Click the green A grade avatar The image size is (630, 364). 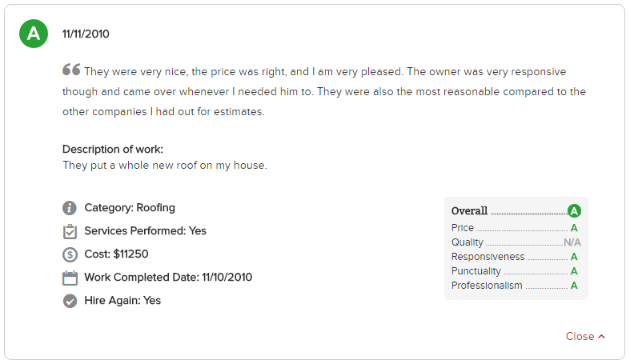tap(34, 34)
